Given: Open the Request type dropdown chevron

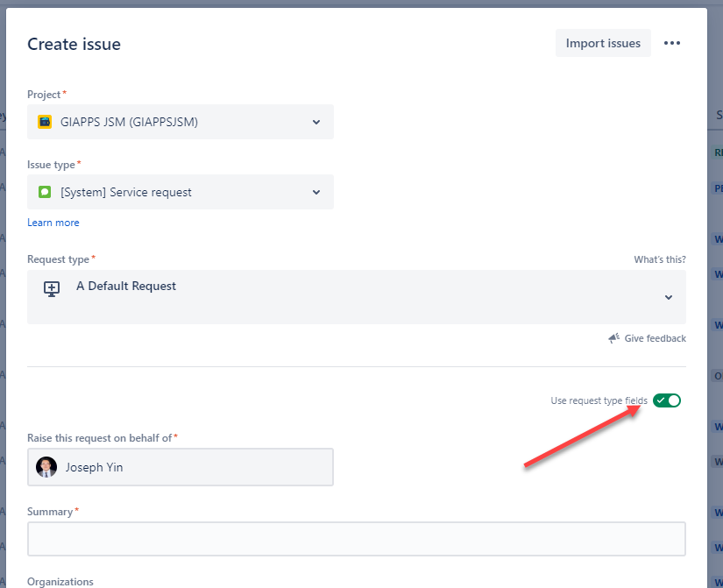Looking at the screenshot, I should point(668,297).
